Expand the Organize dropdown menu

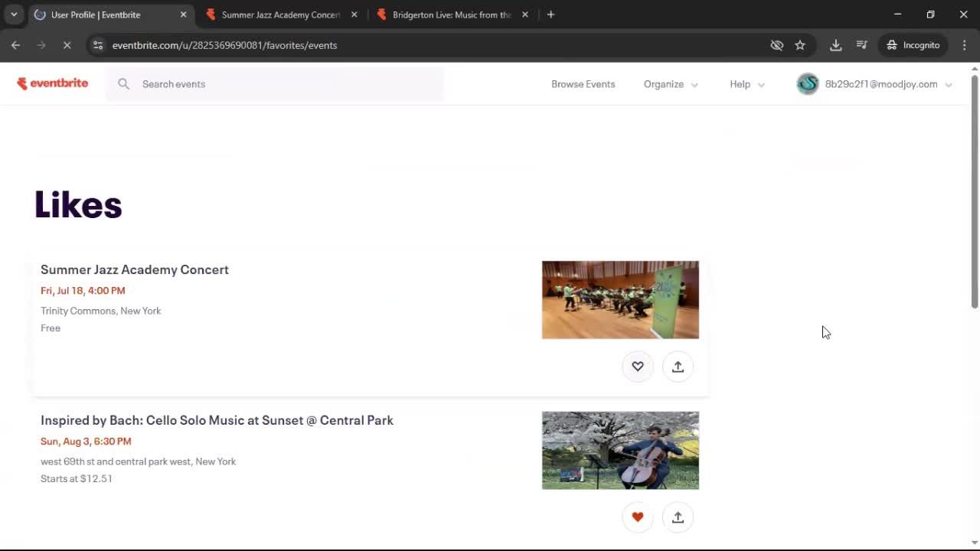pos(671,84)
